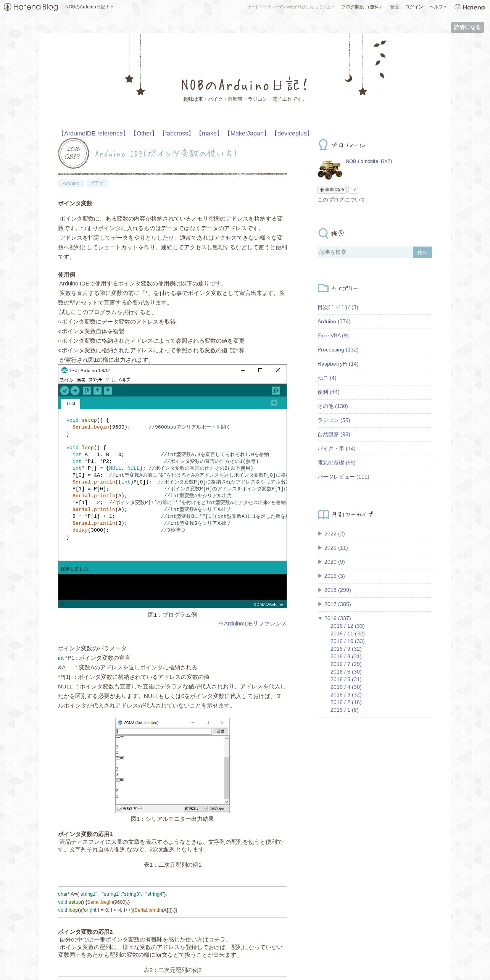Screen dimensions: 490x980
Task: Open the ログイン link in header
Action: (x=414, y=7)
